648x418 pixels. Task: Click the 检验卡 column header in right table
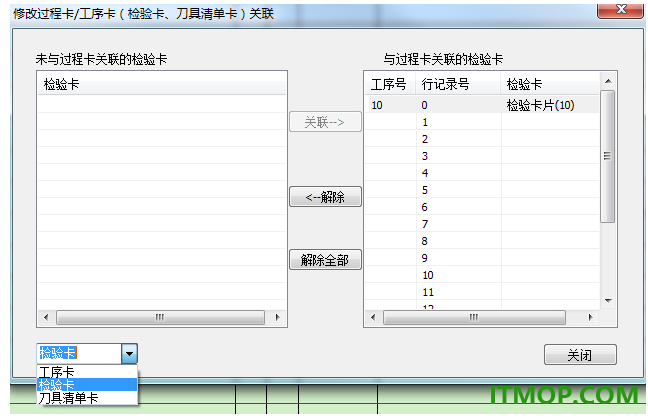tap(550, 84)
